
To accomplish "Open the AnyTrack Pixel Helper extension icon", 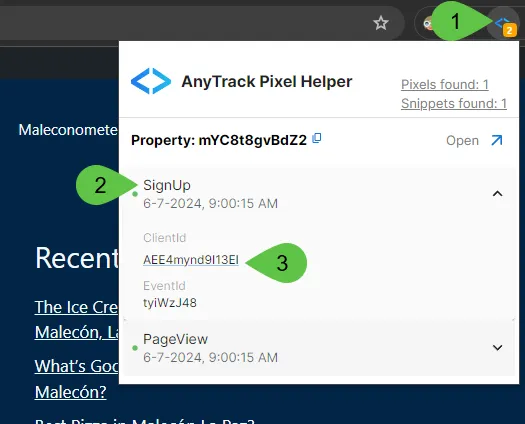I will (x=503, y=24).
